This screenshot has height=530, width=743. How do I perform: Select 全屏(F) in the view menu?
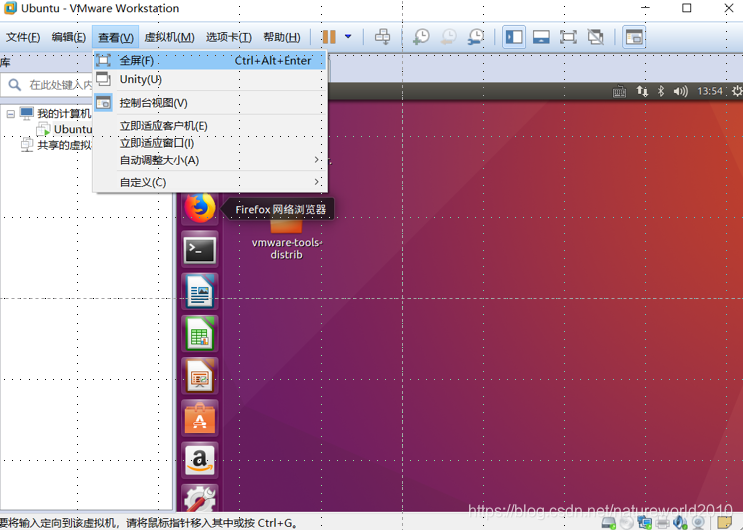210,61
